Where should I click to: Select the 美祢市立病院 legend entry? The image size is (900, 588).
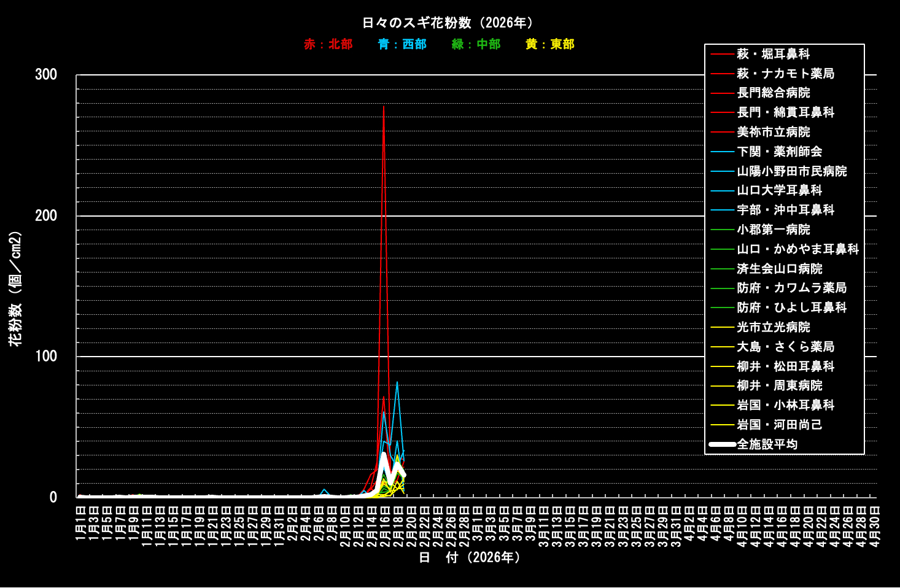tap(773, 132)
